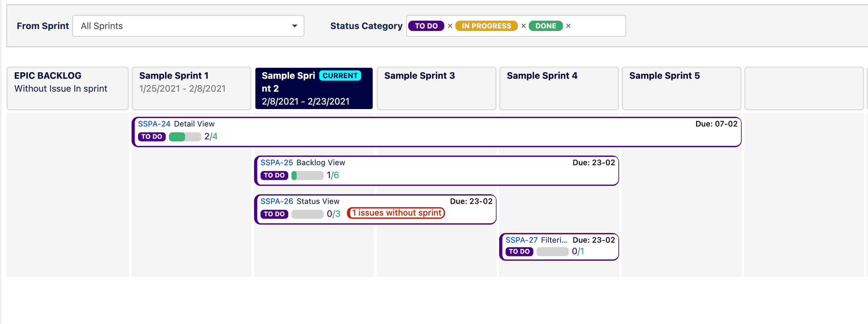
Task: Select the current Sample Sprint 2 header
Action: pos(314,88)
